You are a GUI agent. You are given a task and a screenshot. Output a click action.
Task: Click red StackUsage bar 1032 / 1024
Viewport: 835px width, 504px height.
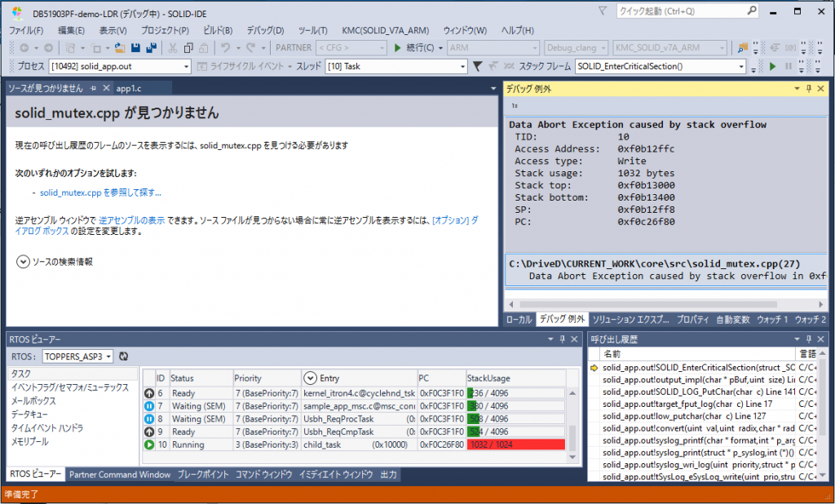[x=515, y=444]
